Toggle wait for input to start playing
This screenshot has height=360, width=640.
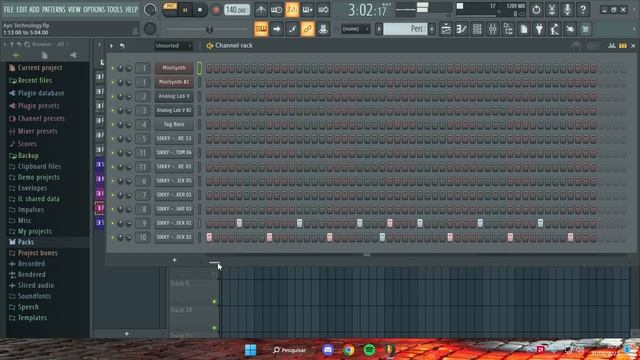click(x=276, y=9)
